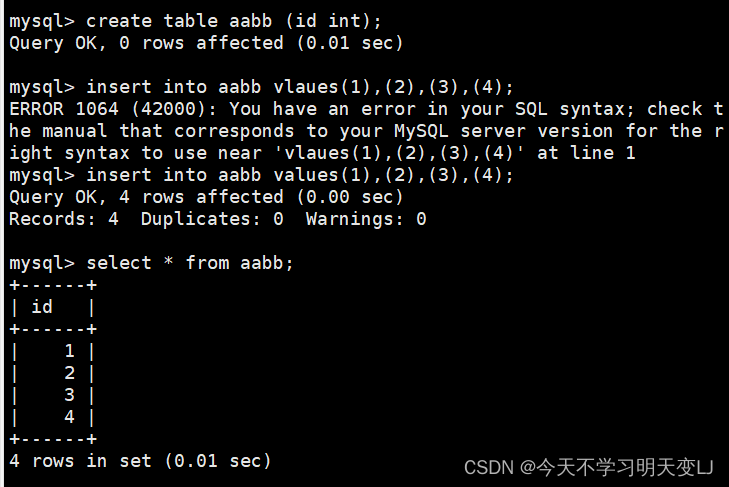
Task: Click the result row with value 4
Action: (53, 417)
